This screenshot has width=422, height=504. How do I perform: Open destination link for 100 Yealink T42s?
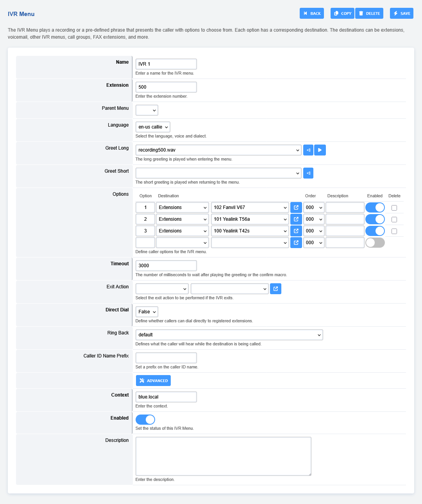(x=296, y=231)
